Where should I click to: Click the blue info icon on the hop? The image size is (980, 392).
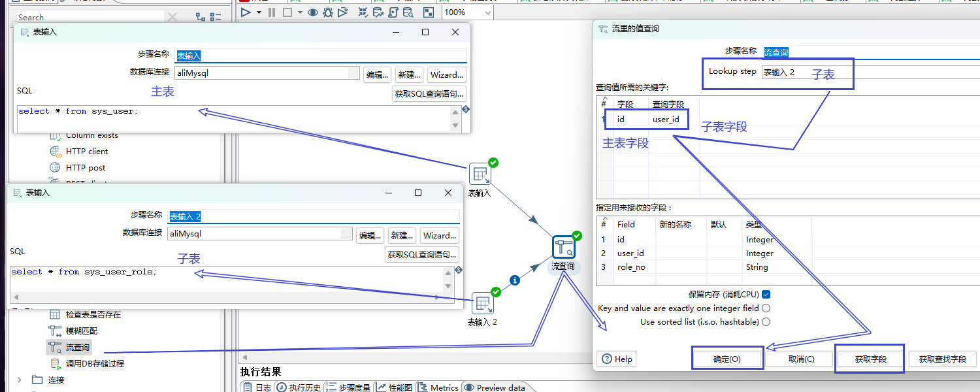pos(514,280)
